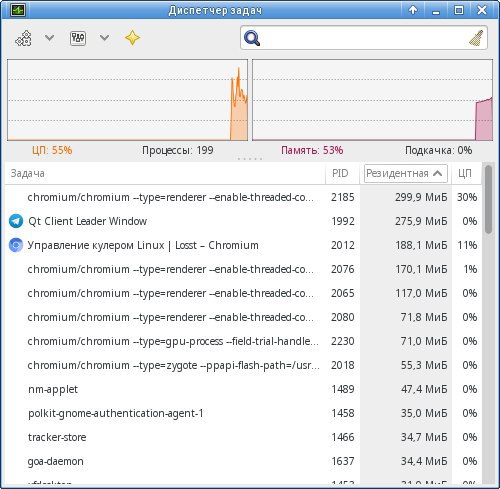Clear search with the broom icon
500x489 pixels.
click(x=476, y=38)
